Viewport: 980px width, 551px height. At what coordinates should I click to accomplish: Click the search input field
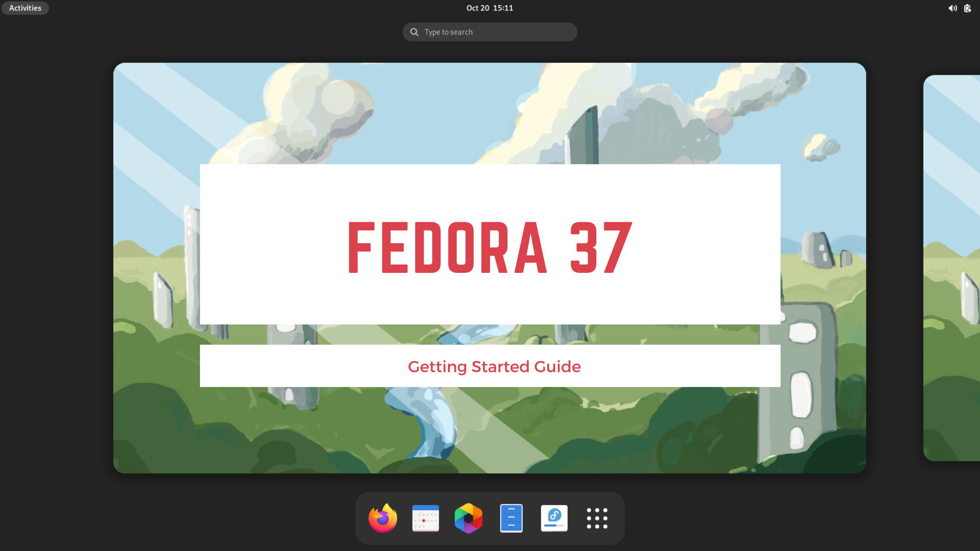(490, 31)
